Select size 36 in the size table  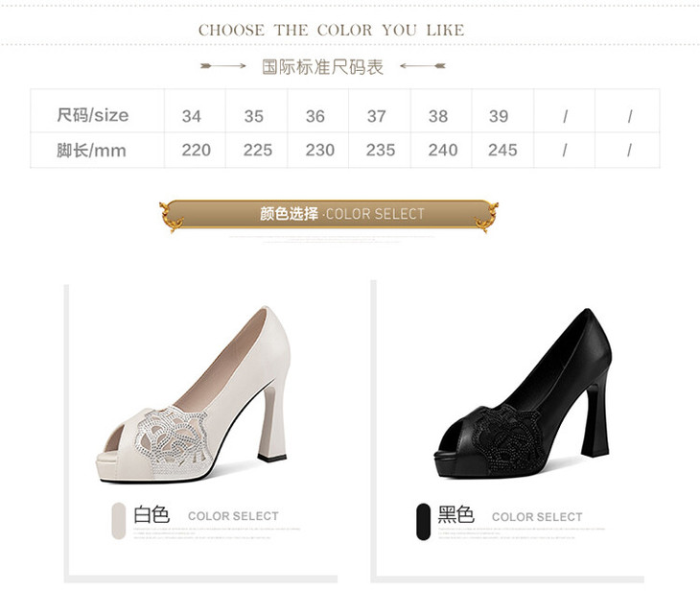click(x=315, y=116)
